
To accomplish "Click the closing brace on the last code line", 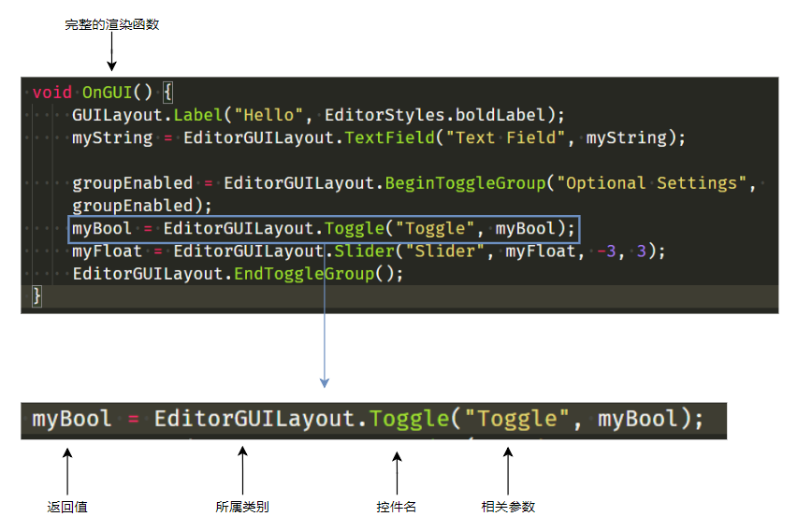I will (37, 296).
